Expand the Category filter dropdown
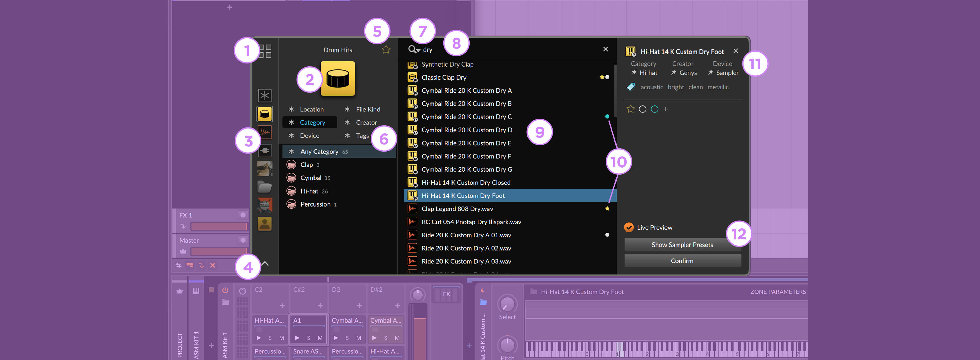 (x=312, y=122)
